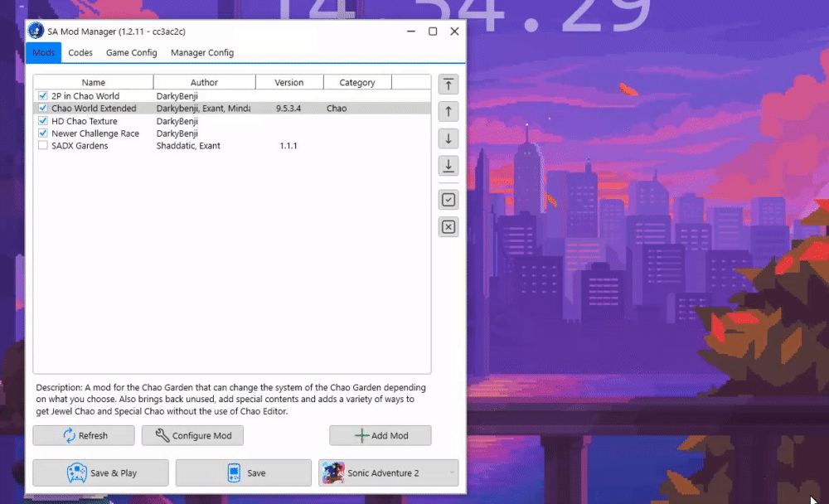Uncheck the Newer Challenge Race mod
Viewport: 829px width, 504px height.
(x=43, y=133)
